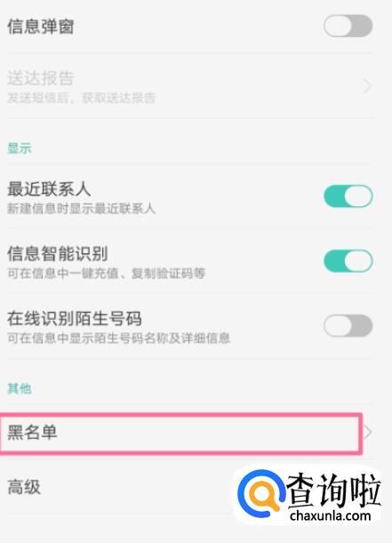Tap the arrow next to 黑名单

(368, 432)
